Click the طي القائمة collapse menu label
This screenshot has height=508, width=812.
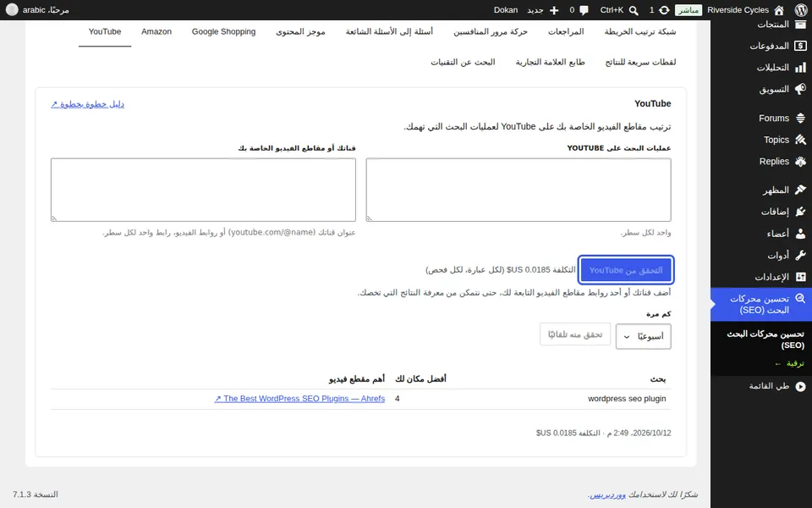pos(769,386)
